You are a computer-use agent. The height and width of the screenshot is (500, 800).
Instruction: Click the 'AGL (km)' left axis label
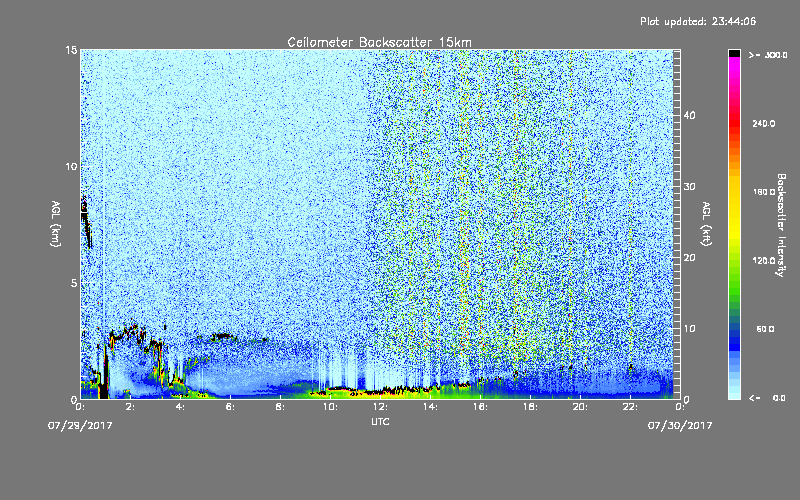(x=56, y=223)
